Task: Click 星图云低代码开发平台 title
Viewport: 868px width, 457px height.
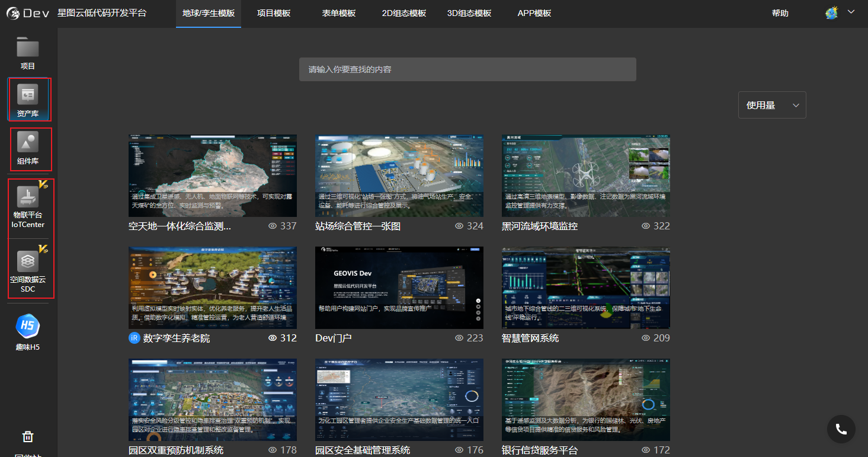Action: (x=102, y=12)
